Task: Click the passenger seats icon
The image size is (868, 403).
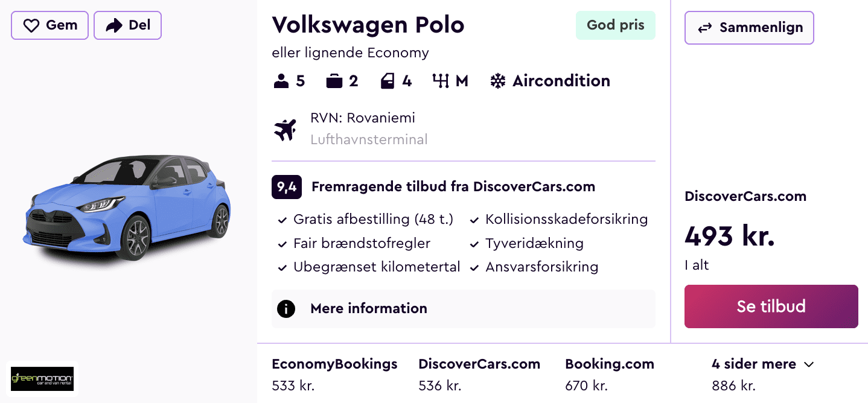Action: click(281, 81)
